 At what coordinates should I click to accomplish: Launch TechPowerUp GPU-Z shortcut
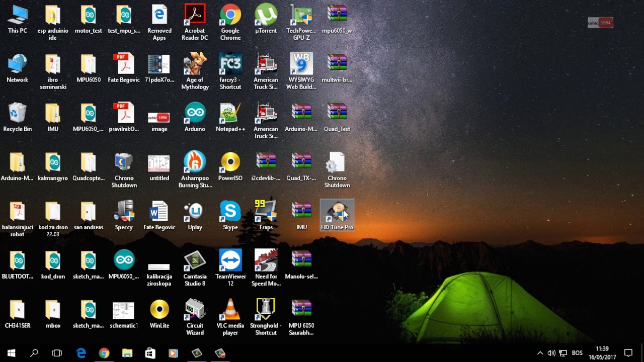point(301,23)
